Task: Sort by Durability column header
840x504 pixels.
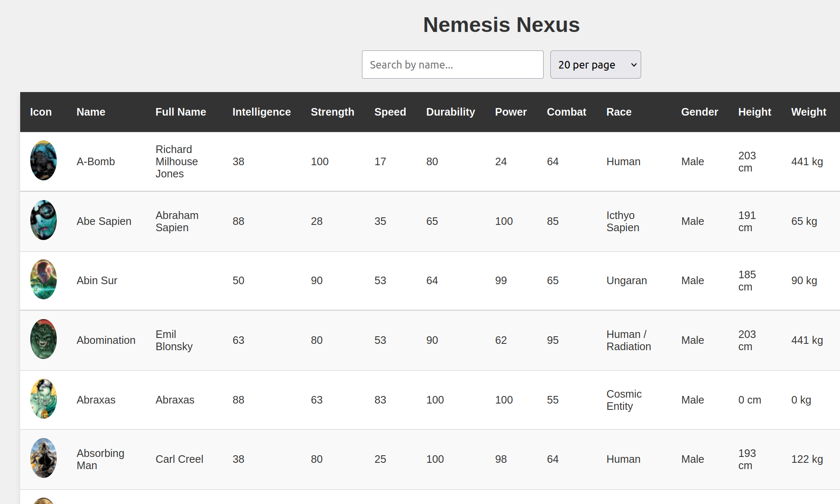Action: [x=450, y=112]
